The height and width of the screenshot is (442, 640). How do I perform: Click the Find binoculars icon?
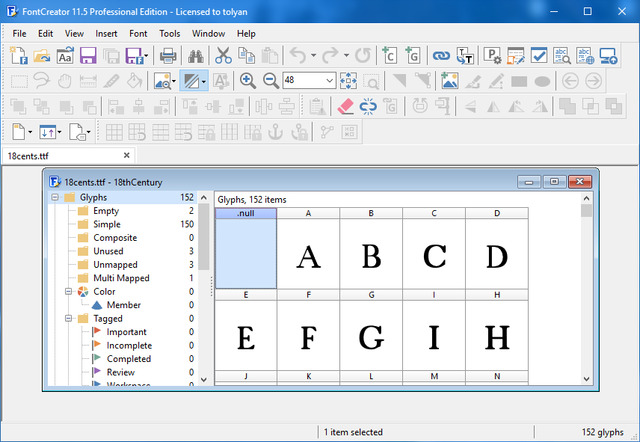point(197,56)
